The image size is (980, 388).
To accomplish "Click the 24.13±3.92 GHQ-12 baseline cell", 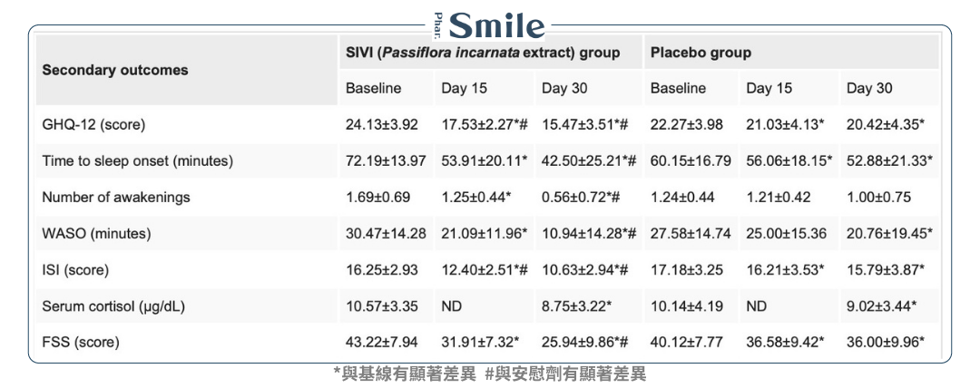I will [382, 124].
